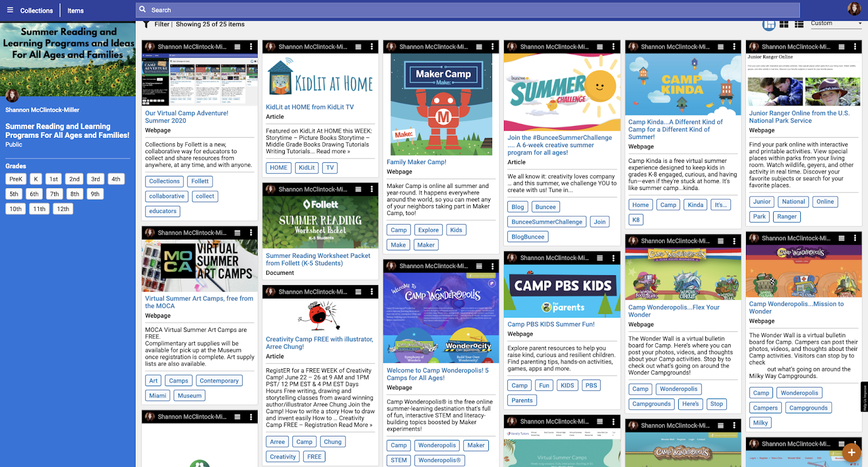868x467 pixels.
Task: Open the Camp PBS KIDS parents thumbnail
Action: 562,291
